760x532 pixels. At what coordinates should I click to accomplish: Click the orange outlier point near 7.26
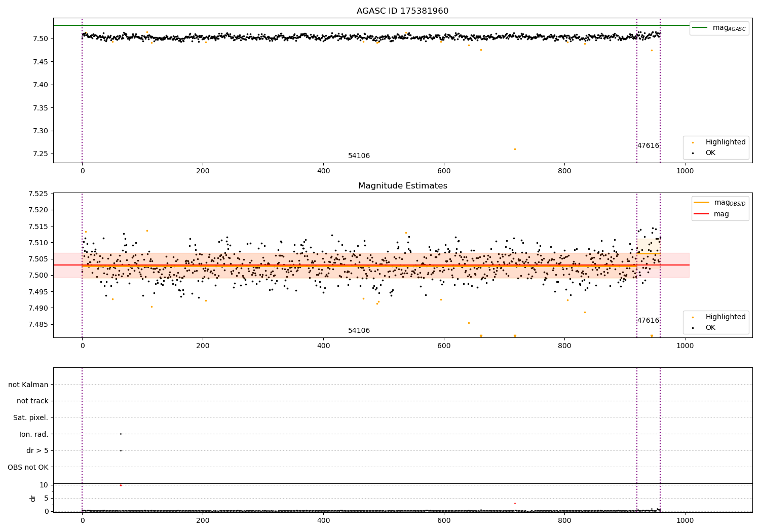tap(515, 149)
